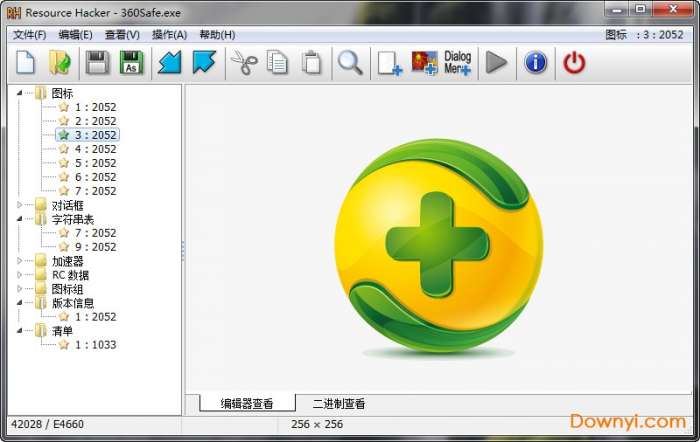700x442 pixels.
Task: Collapse the 字符串表 tree node
Action: click(x=20, y=219)
